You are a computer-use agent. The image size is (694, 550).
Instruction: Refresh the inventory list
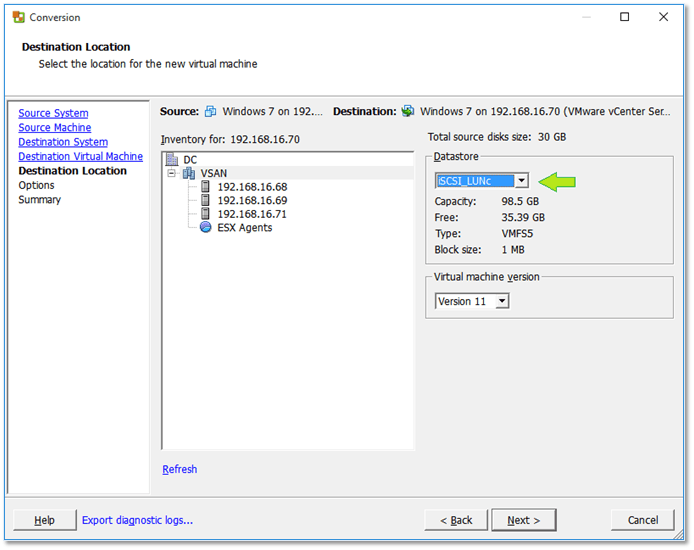[x=179, y=469]
